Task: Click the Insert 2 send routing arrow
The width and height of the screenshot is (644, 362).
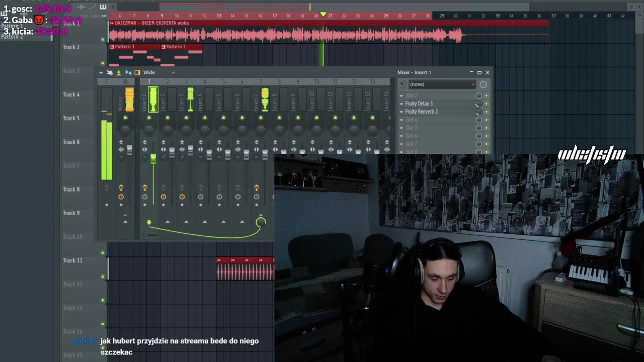Action: coord(168,222)
